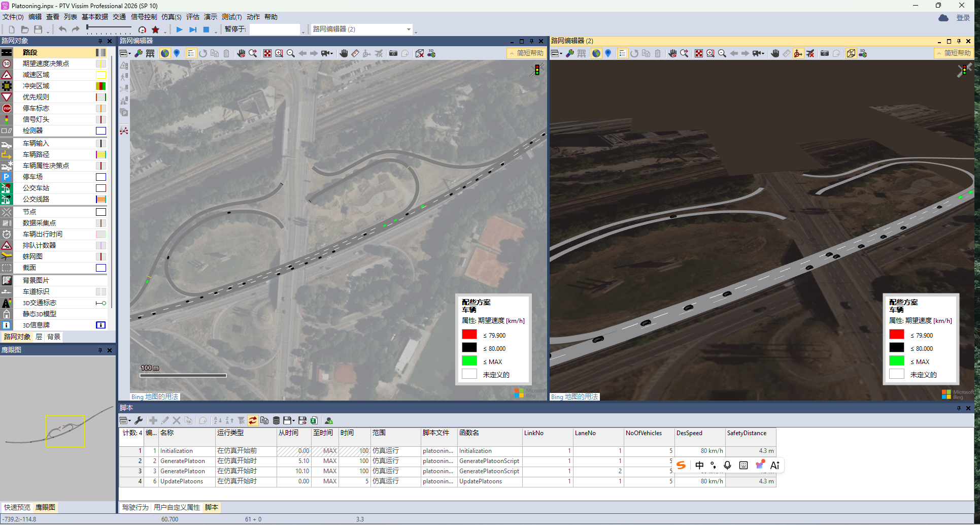Show entire network in left network editor
Viewport: 980px width, 525px height.
267,53
